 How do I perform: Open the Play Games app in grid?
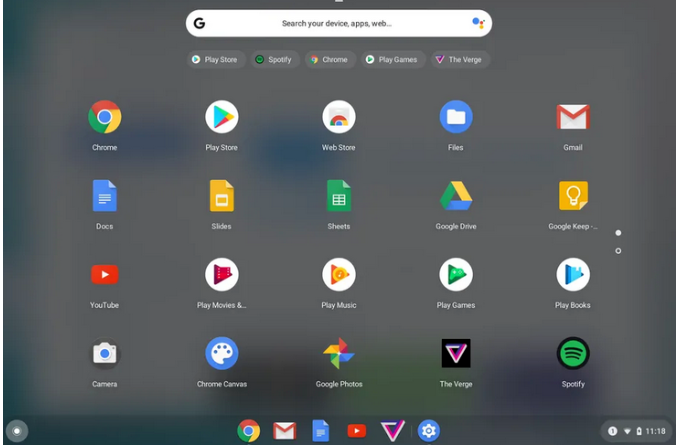click(x=456, y=274)
